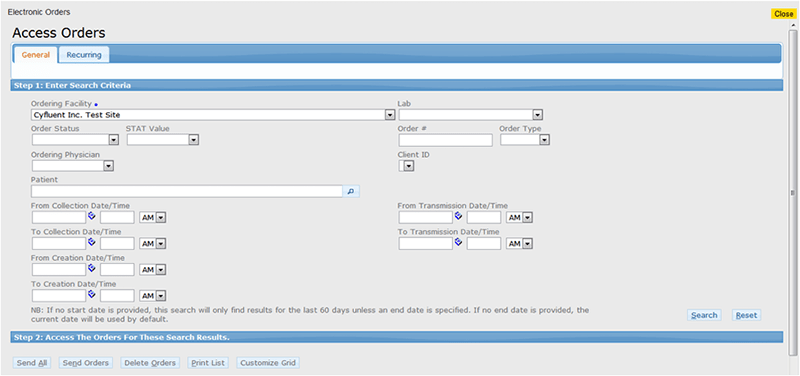Click the Search button
800x376 pixels.
click(704, 315)
